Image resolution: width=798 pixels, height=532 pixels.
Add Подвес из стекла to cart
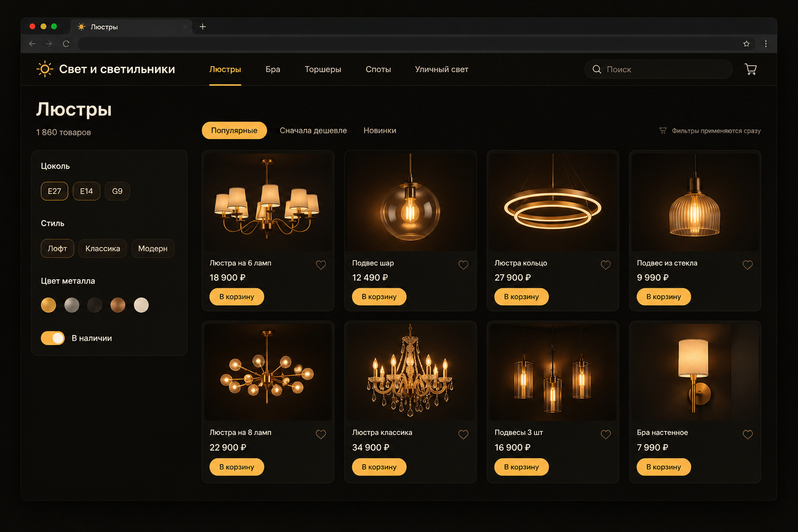pos(664,297)
